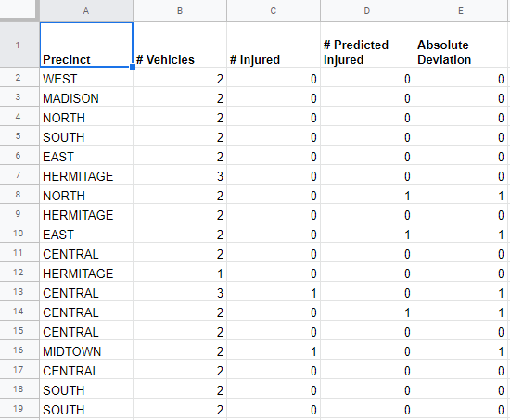Click vehicles value 2 in WEST row
Screen dimensions: 510x420
click(180, 78)
